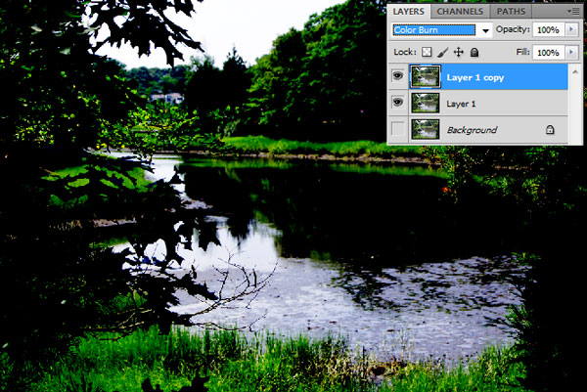The width and height of the screenshot is (587, 392).
Task: Select Background layer thumbnail
Action: click(x=426, y=129)
